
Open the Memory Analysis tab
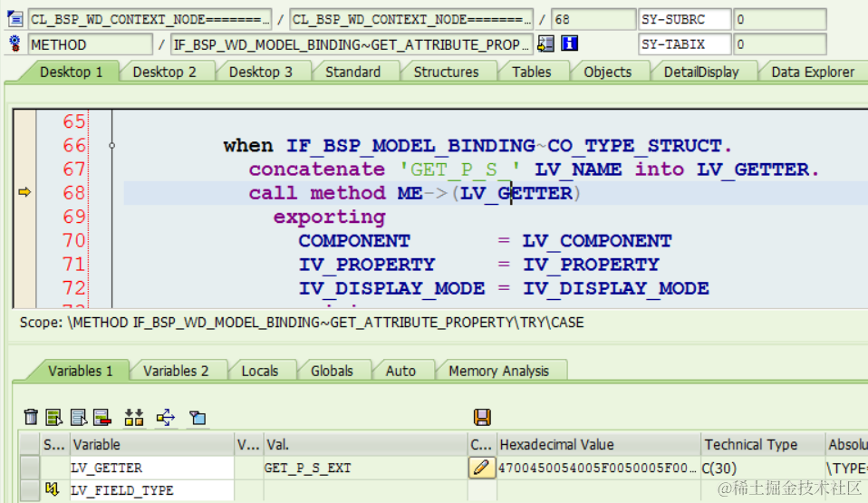tap(498, 372)
